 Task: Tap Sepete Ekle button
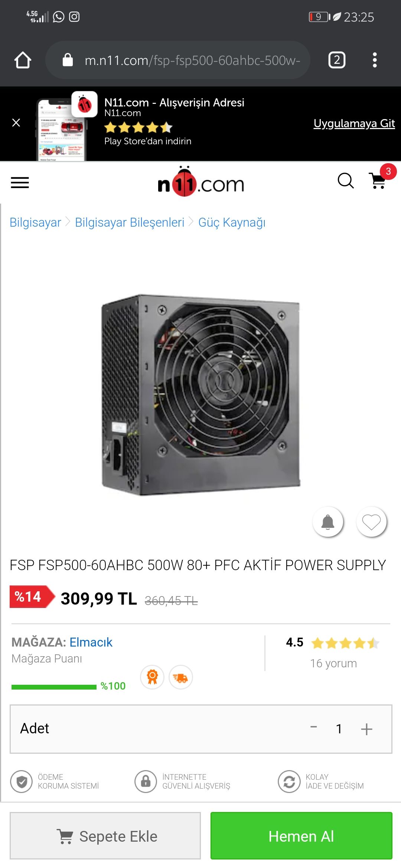click(105, 836)
